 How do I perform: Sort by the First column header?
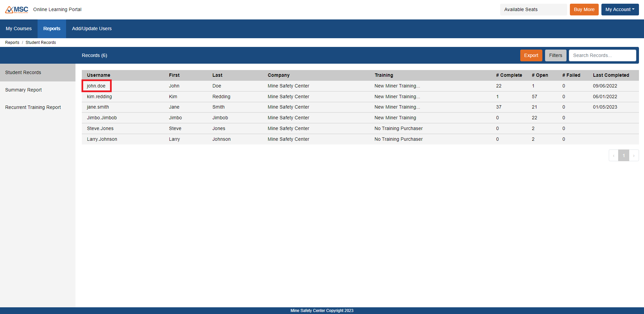[174, 75]
